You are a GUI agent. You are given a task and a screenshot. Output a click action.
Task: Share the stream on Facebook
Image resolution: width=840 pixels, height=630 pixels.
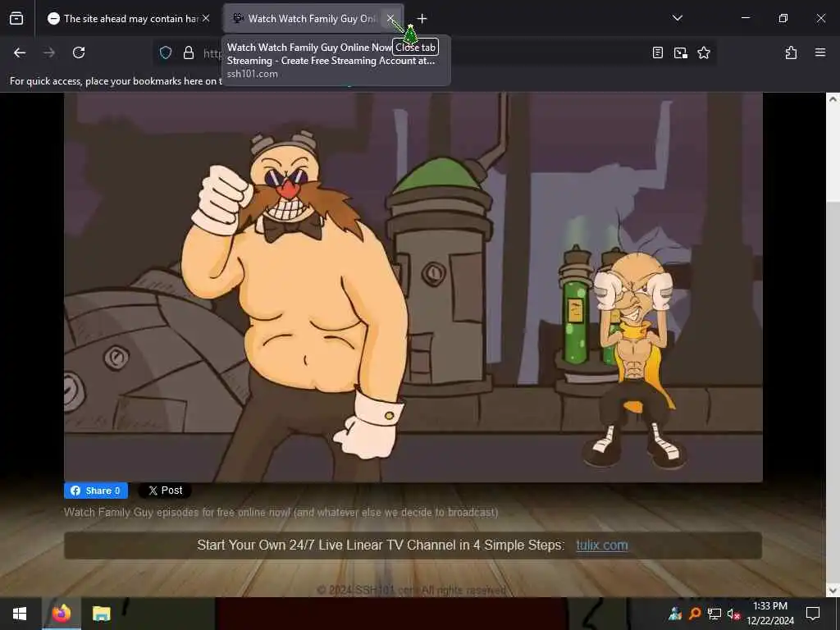[96, 491]
